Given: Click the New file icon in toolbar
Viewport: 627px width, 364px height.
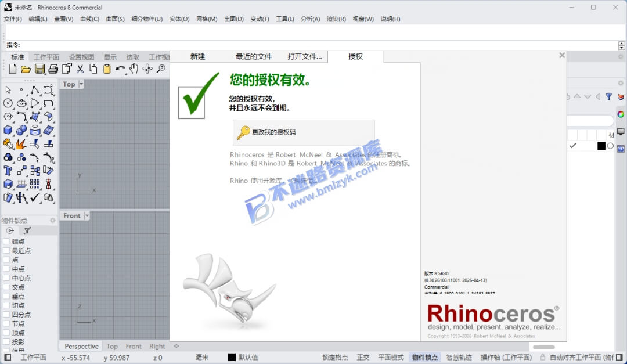Looking at the screenshot, I should click(x=12, y=69).
